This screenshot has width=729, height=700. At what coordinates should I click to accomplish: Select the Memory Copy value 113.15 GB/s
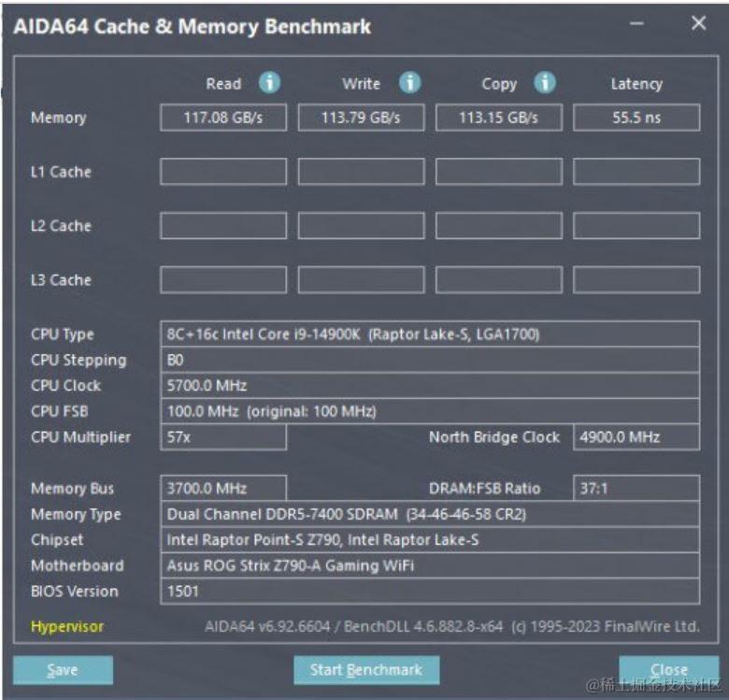click(499, 118)
